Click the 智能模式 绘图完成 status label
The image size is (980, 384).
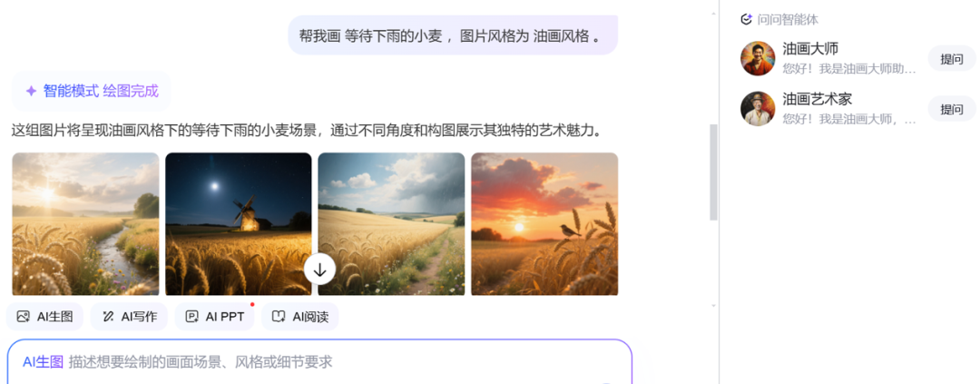click(92, 92)
